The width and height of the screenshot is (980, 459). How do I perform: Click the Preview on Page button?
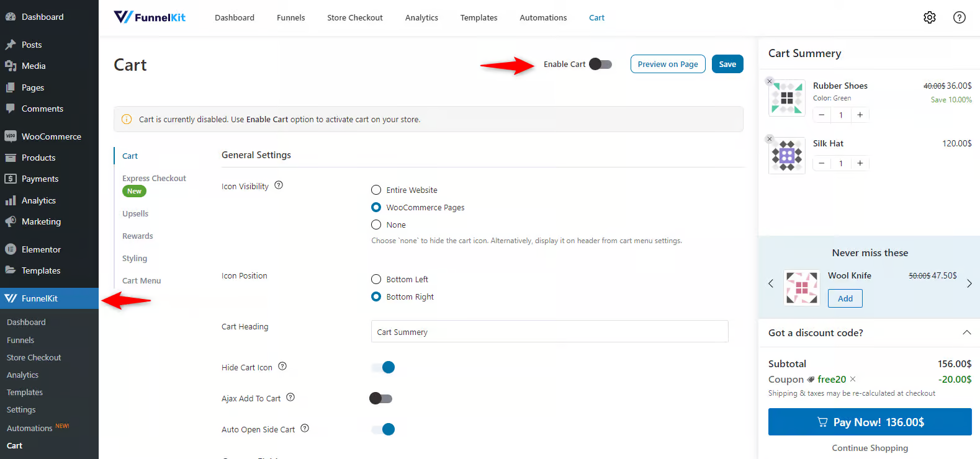[668, 64]
